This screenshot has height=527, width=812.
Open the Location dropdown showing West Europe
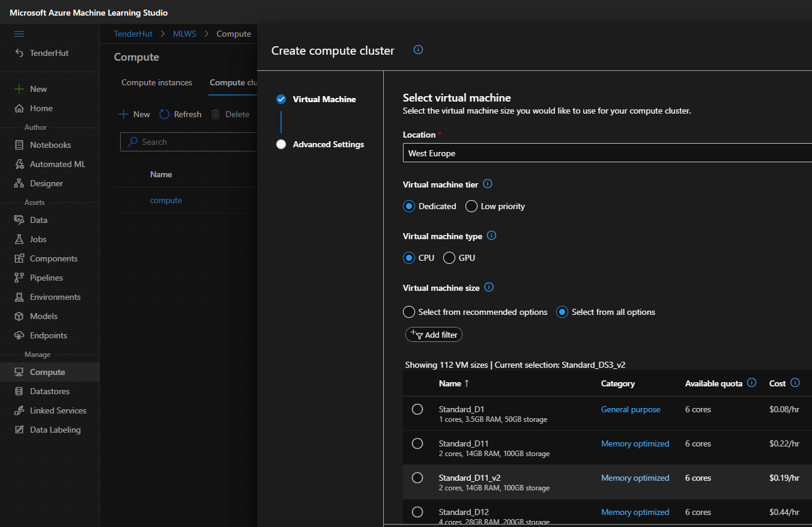click(607, 153)
